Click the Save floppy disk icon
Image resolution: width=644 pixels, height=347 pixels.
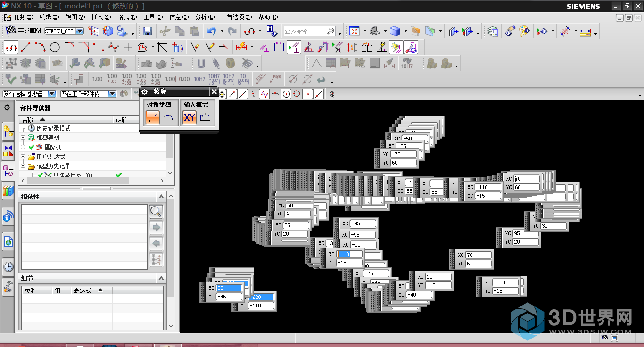(148, 31)
